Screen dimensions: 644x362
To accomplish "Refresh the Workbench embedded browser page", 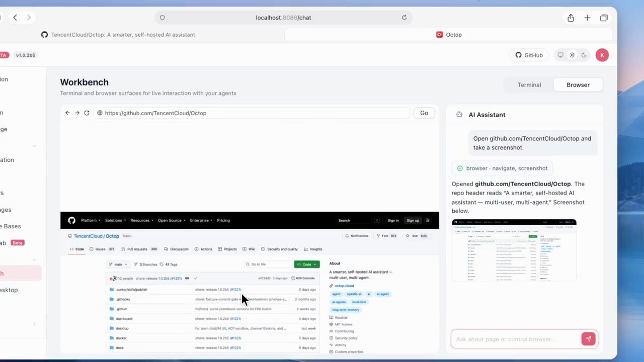I will pos(87,113).
